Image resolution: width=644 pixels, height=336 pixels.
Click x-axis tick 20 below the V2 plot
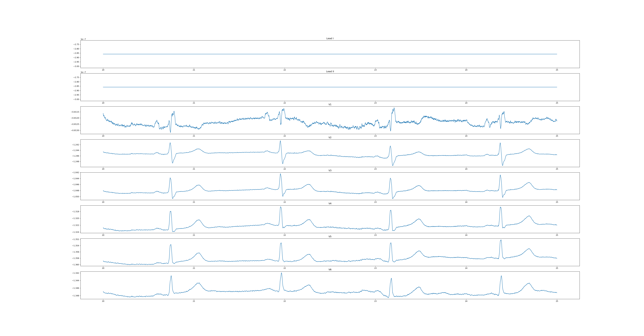(x=103, y=169)
